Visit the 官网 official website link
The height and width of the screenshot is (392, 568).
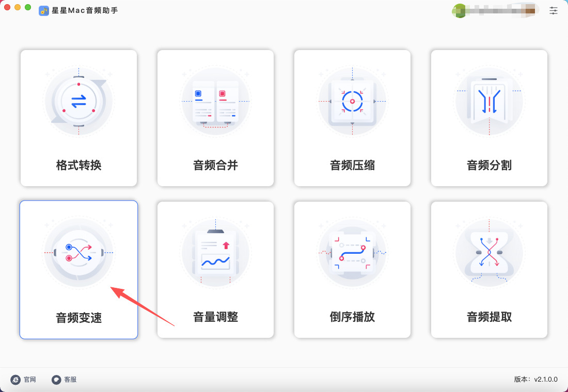(x=24, y=379)
